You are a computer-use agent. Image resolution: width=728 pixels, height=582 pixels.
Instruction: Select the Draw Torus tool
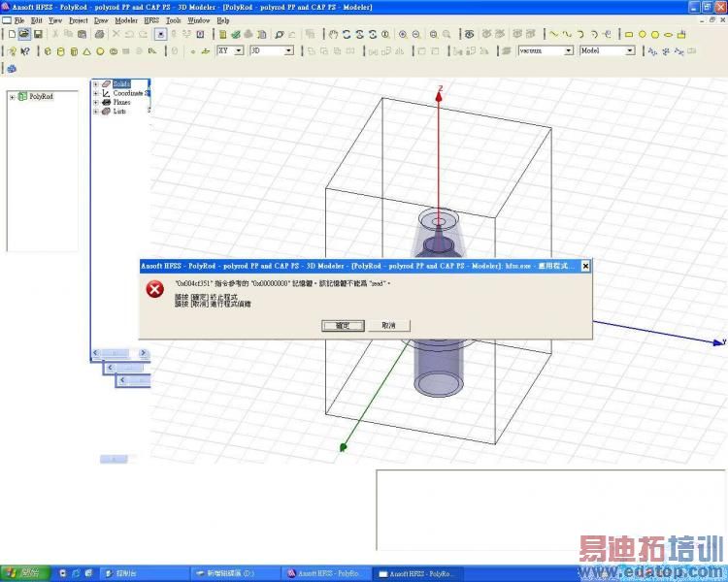coord(114,51)
